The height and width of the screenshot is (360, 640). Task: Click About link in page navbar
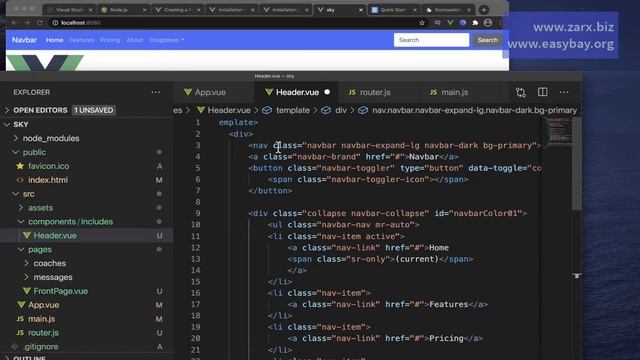point(135,40)
